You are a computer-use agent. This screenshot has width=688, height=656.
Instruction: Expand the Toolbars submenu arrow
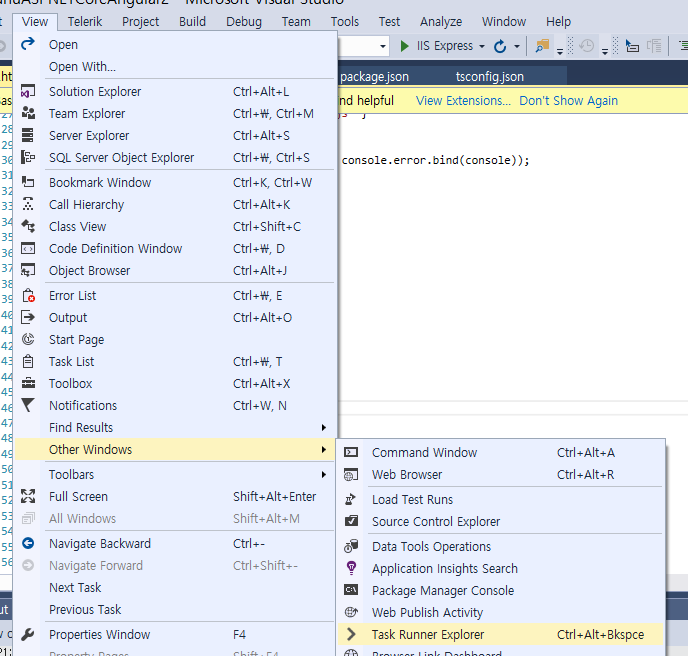coord(323,474)
